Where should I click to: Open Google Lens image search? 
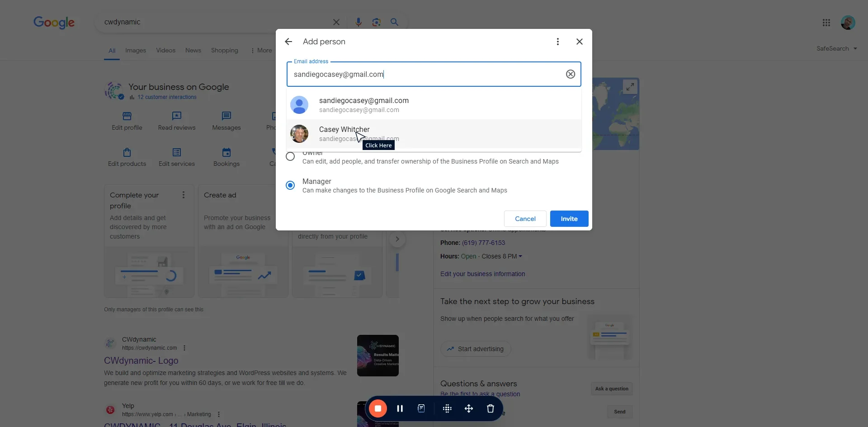pyautogui.click(x=376, y=22)
